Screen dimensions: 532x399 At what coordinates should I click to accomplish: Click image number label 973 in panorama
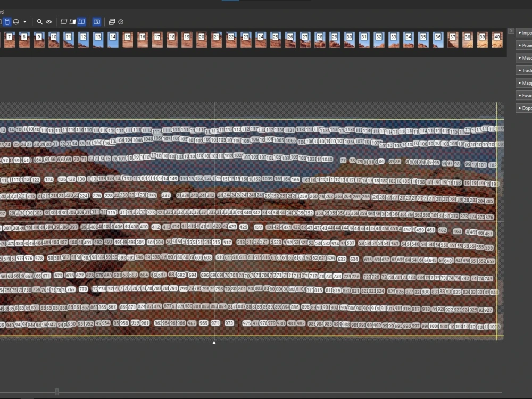point(229,323)
